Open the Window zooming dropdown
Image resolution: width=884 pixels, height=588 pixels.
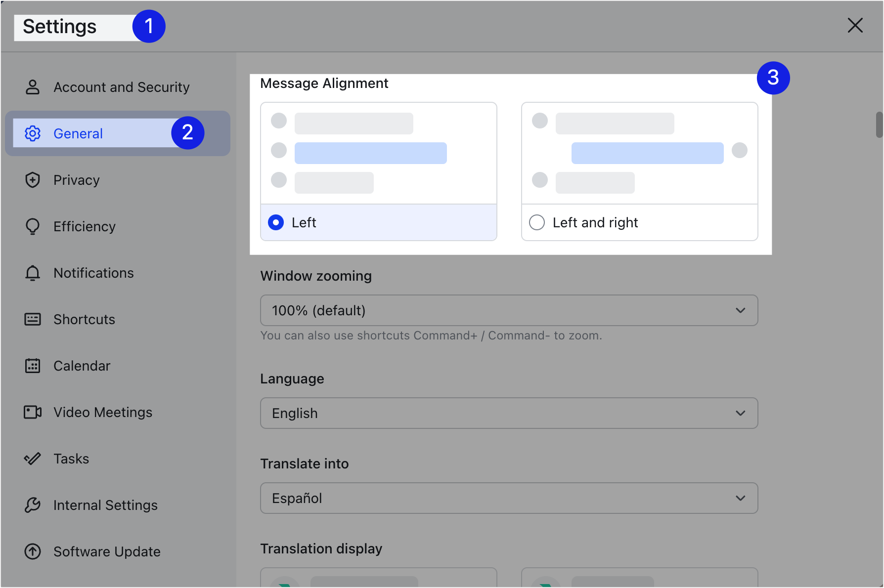(x=509, y=310)
